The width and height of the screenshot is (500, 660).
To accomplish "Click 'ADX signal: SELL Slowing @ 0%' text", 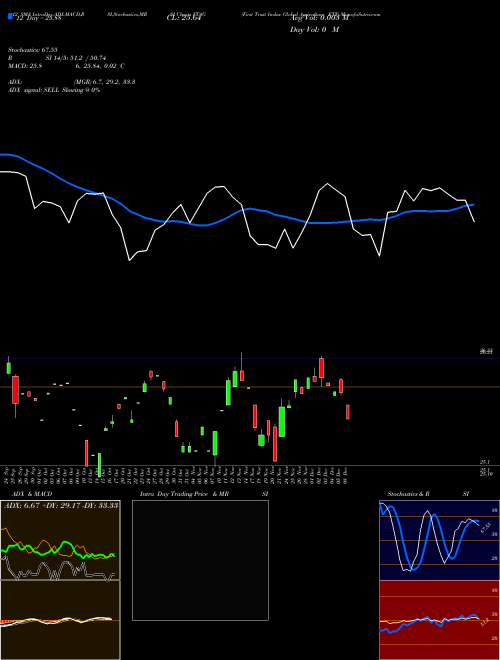I will [54, 90].
